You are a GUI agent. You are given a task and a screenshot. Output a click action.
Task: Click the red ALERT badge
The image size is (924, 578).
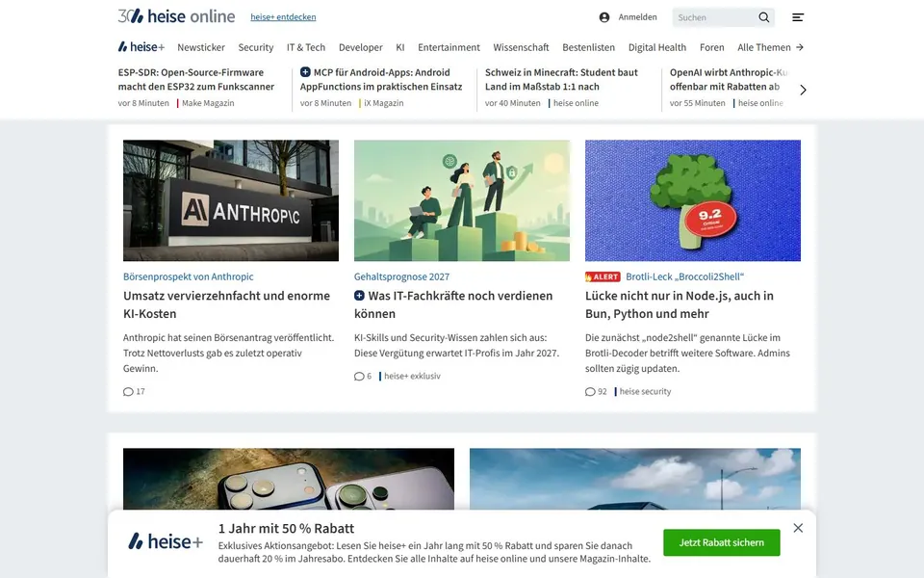point(603,276)
